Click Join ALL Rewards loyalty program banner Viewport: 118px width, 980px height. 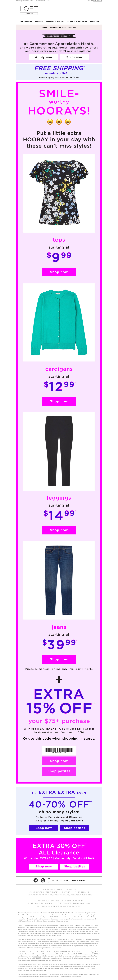point(59,27)
